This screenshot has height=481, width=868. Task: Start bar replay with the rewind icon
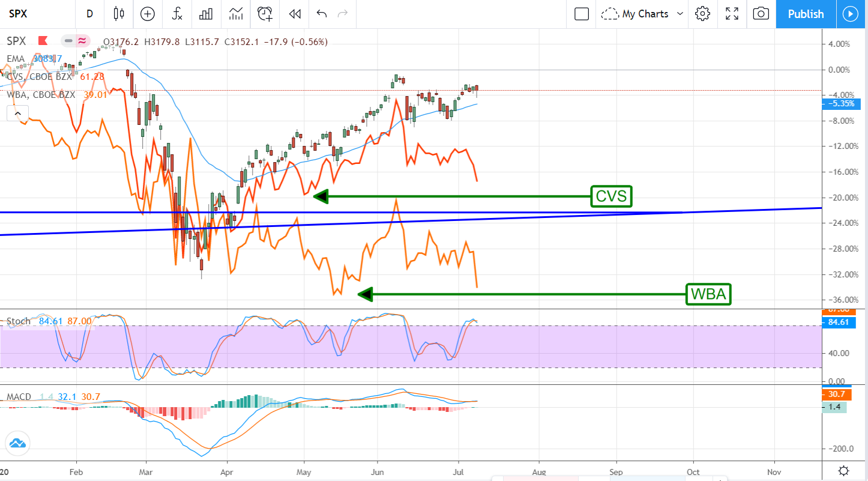tap(294, 14)
